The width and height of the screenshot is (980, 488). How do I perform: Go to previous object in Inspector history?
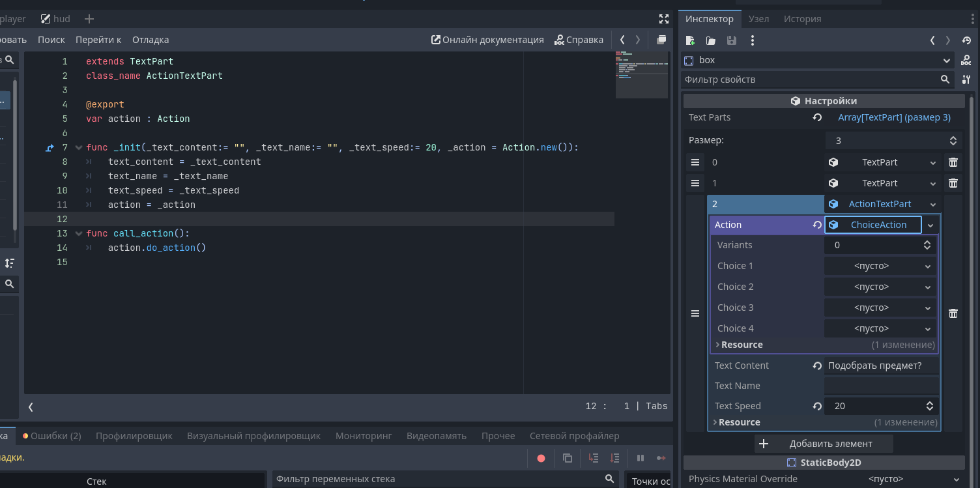coord(932,40)
